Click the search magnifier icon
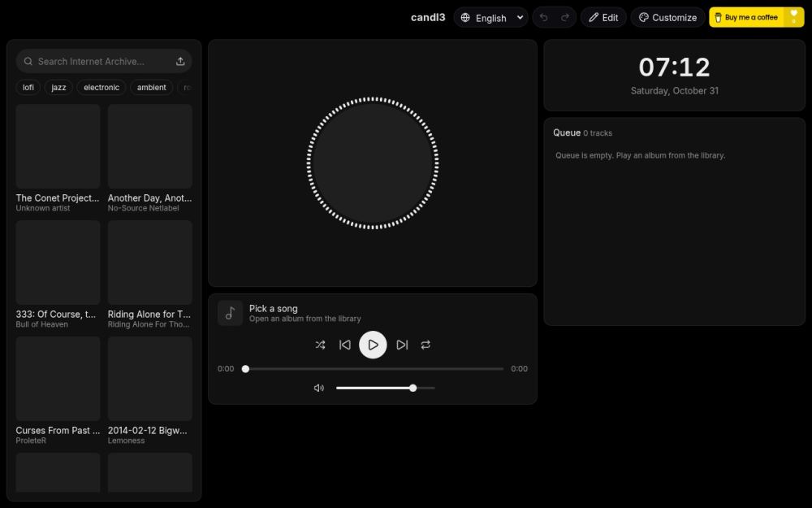Screen dimensions: 812x508 pos(28,61)
